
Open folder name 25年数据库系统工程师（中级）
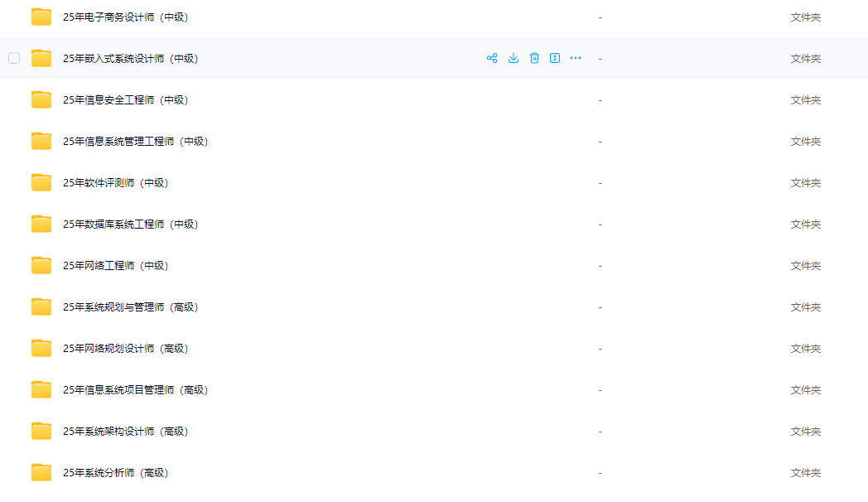[131, 224]
